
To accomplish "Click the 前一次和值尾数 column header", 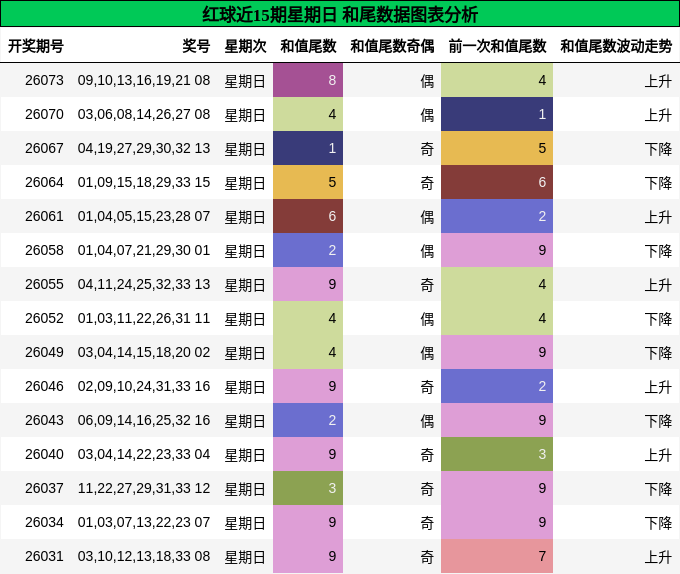I will (x=497, y=46).
